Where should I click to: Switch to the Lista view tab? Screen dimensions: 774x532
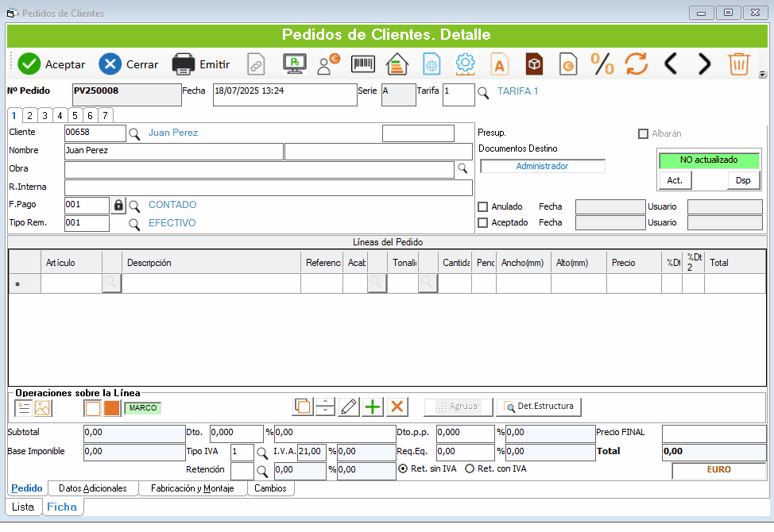tap(23, 507)
